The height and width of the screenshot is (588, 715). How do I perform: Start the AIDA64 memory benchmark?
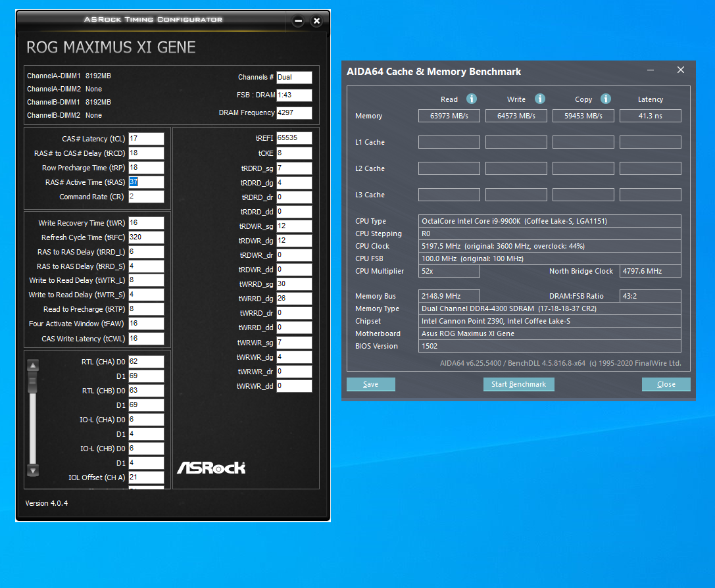(518, 384)
